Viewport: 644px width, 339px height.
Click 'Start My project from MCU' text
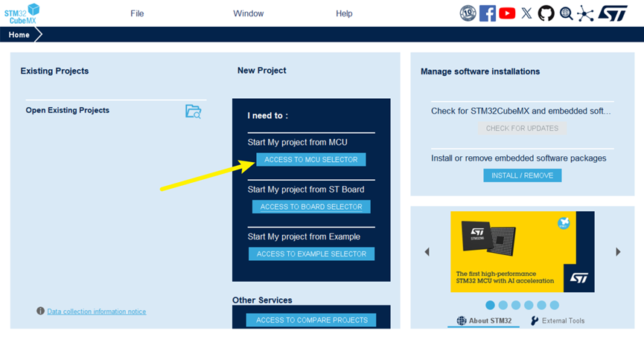[297, 142]
